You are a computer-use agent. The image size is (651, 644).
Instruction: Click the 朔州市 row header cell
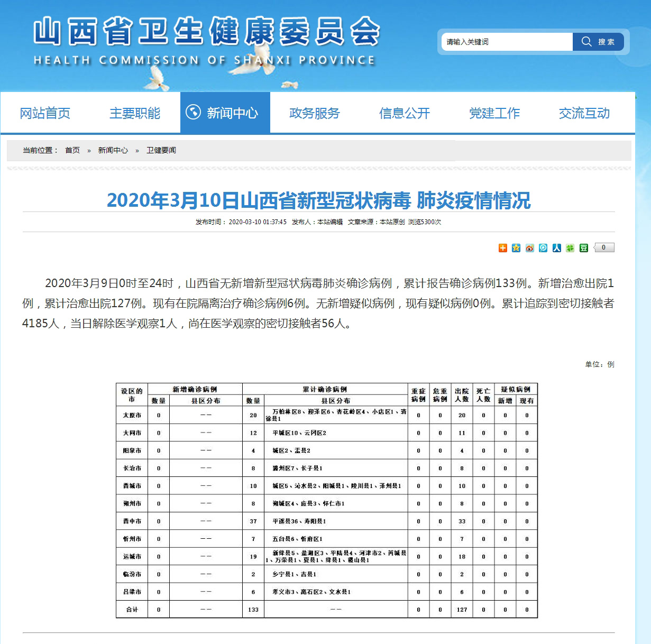[x=132, y=503]
